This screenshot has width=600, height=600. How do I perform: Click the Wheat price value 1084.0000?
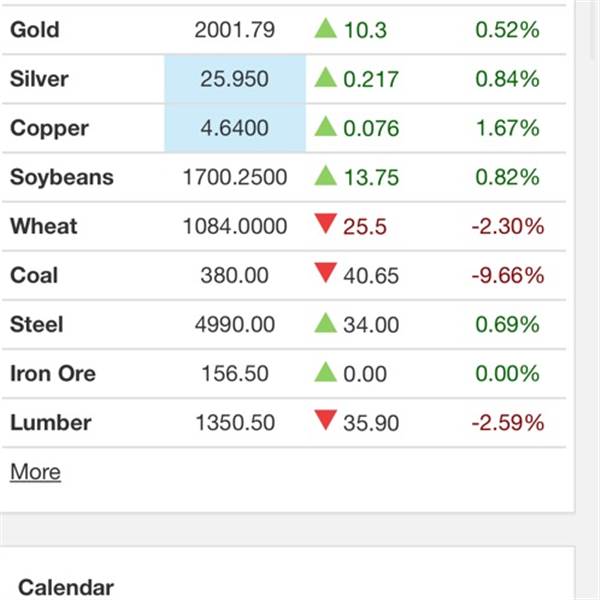pyautogui.click(x=235, y=226)
